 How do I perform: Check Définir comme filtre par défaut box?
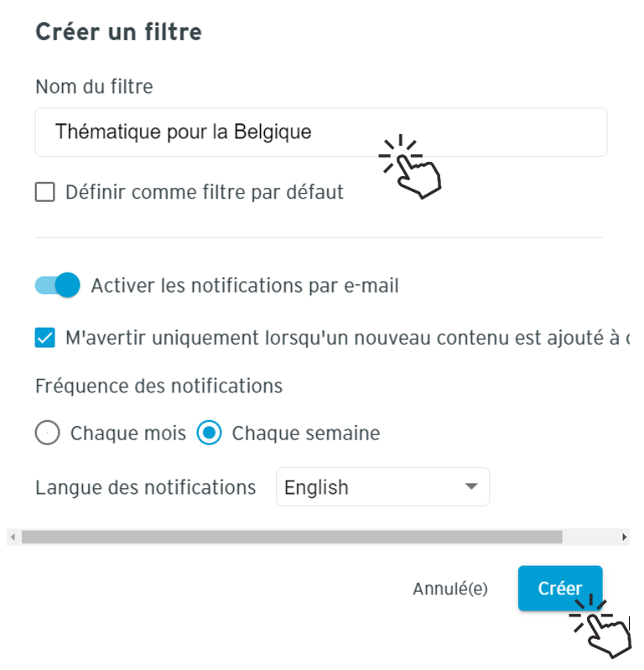(x=45, y=192)
